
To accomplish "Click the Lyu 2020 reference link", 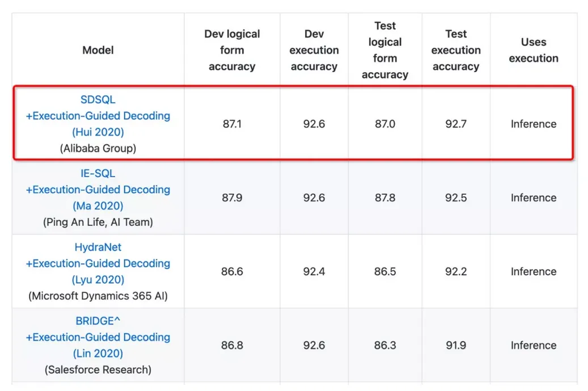I will coord(98,279).
